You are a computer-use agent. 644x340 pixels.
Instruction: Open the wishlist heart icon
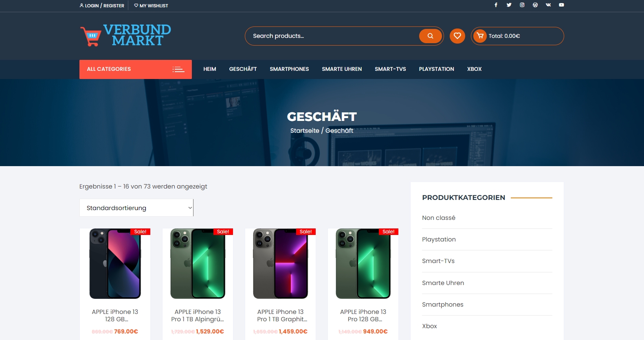[457, 36]
